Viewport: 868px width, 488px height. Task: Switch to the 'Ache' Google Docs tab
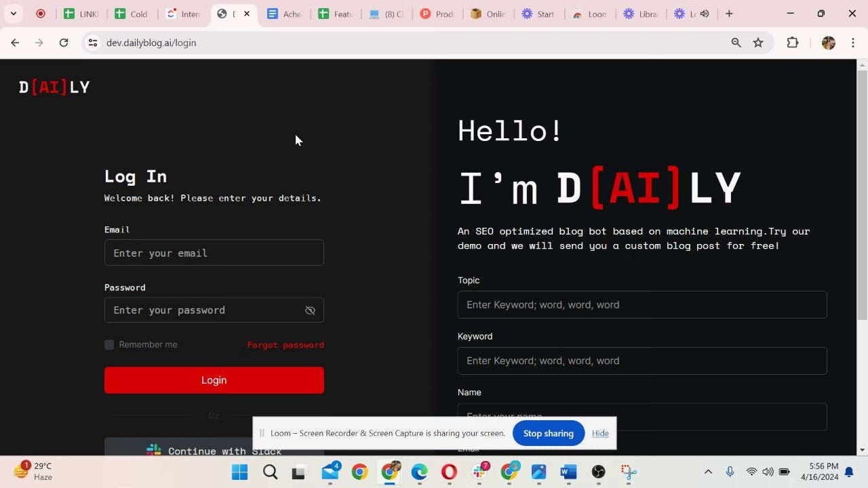(x=285, y=13)
